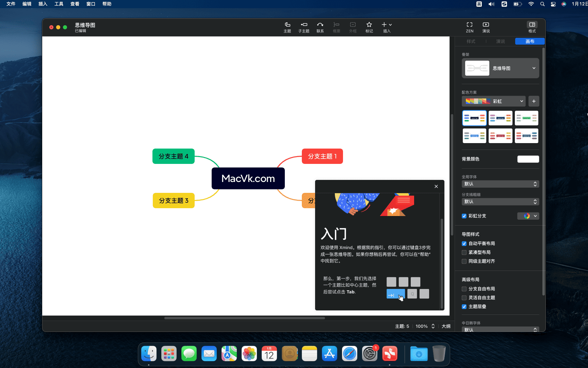Switch to the 演说 tab in the format panel

point(501,41)
